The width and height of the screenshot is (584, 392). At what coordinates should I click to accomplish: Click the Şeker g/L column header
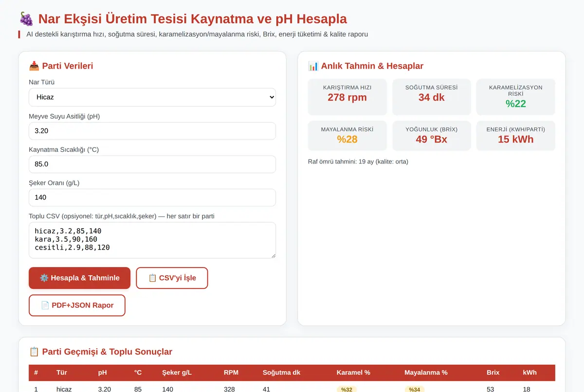click(177, 373)
